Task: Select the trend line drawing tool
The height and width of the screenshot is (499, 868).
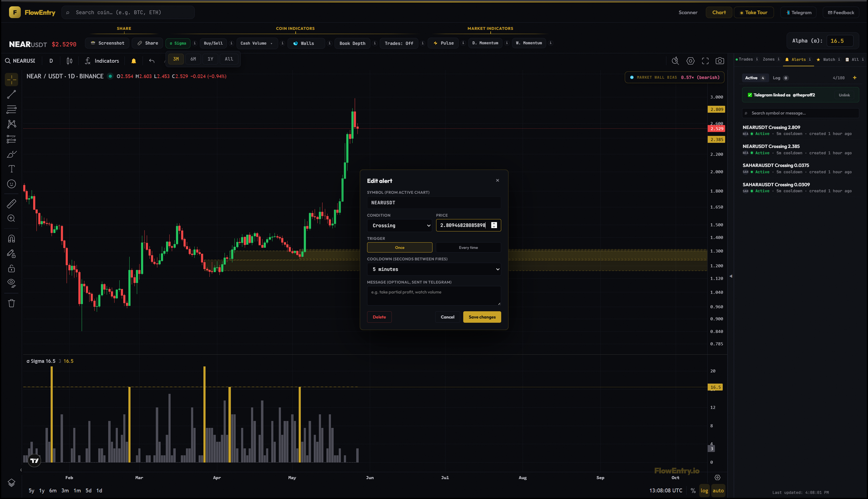Action: point(11,95)
